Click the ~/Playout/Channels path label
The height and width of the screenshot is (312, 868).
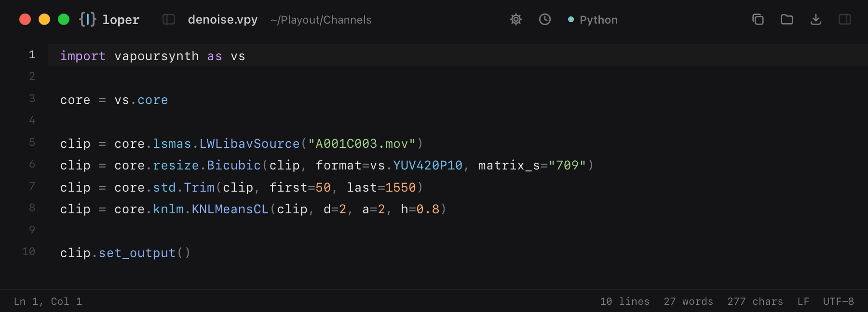(321, 20)
